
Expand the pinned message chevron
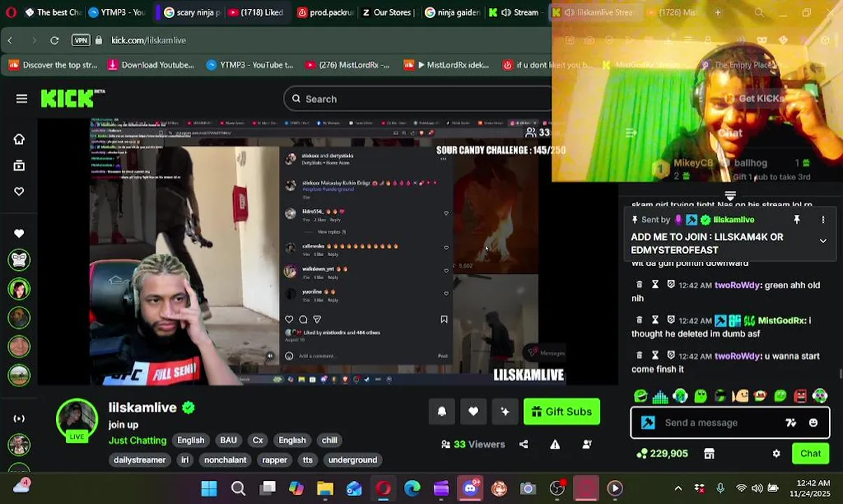pos(823,241)
